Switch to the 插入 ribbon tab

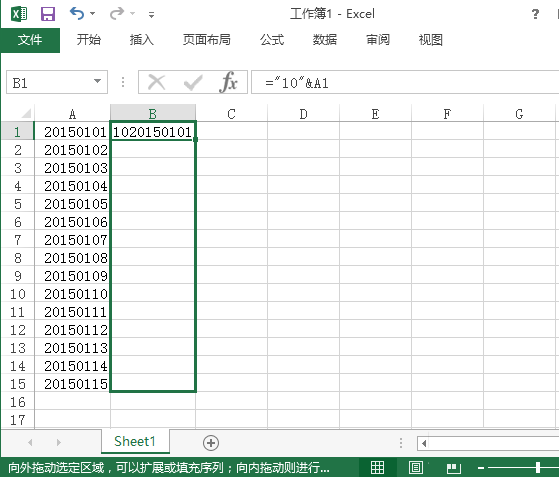click(x=142, y=40)
